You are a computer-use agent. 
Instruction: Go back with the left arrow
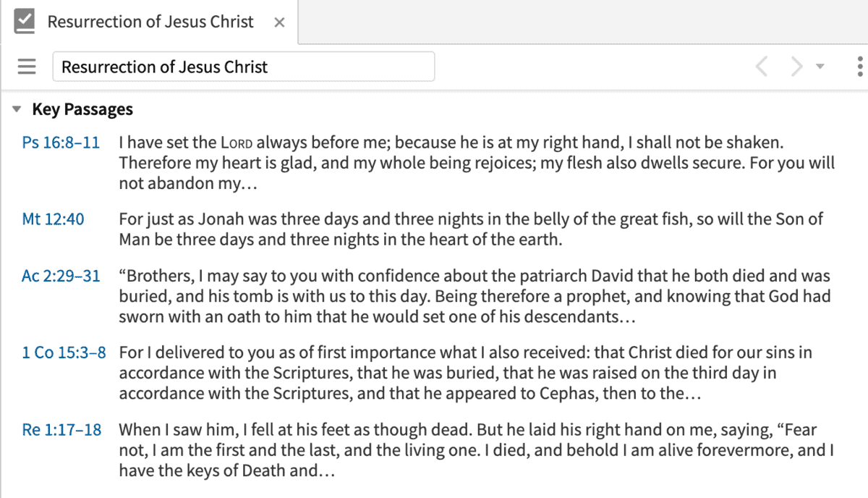[762, 67]
